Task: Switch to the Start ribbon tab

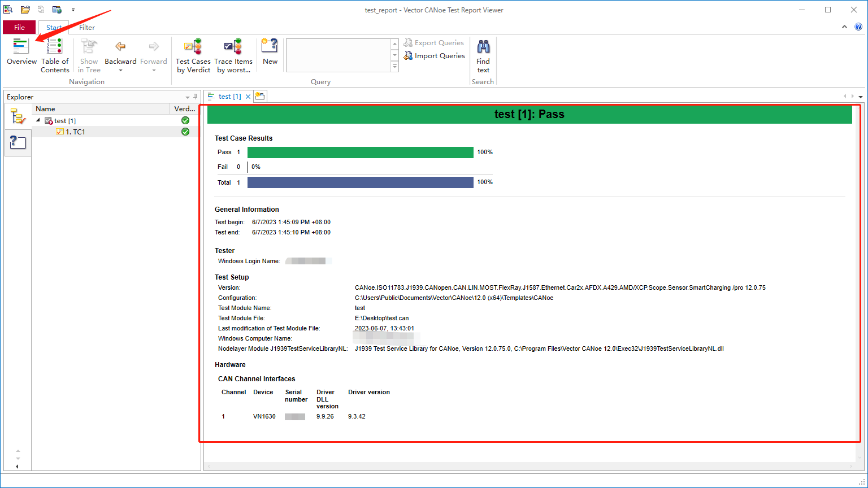Action: click(x=54, y=27)
